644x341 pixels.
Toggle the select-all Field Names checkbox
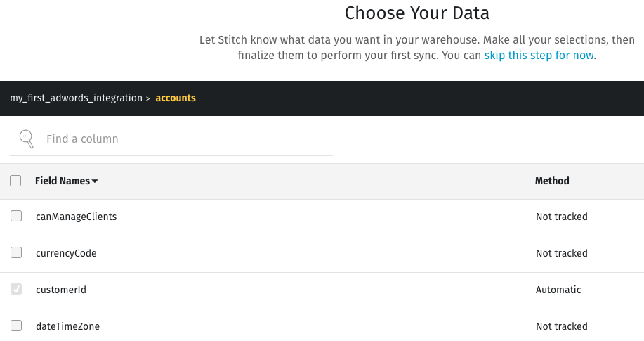(15, 181)
